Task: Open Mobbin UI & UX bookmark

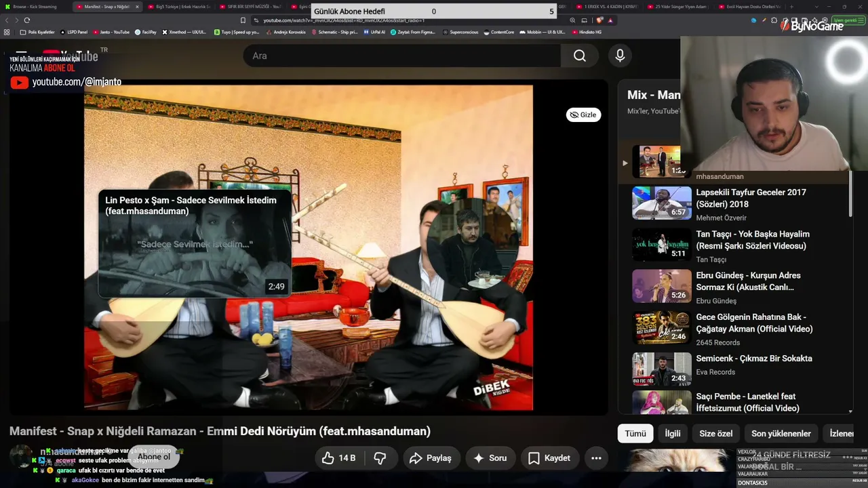Action: tap(542, 32)
